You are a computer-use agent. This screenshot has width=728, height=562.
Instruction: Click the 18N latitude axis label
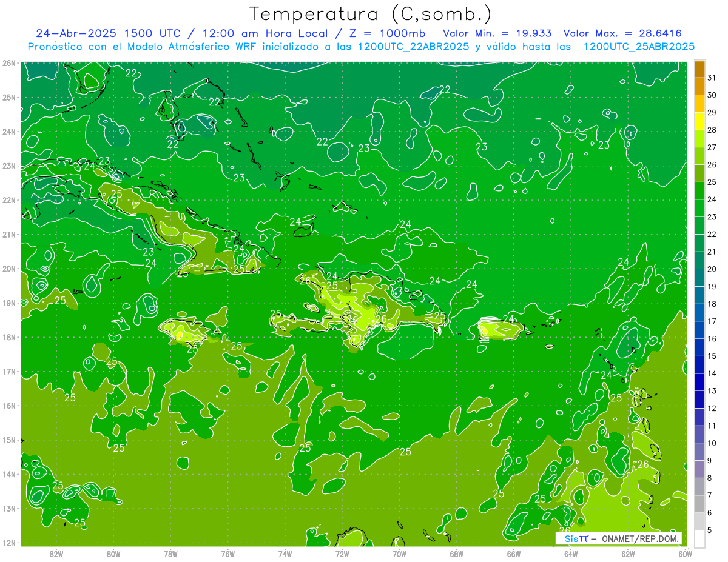tap(8, 337)
